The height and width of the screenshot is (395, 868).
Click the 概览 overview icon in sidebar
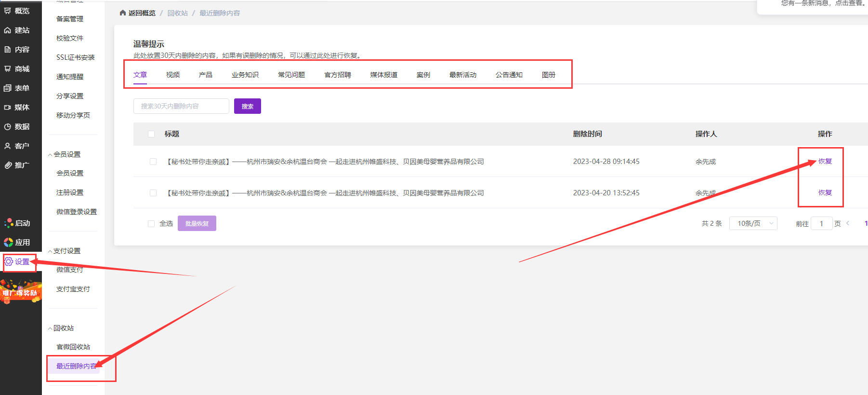point(8,11)
